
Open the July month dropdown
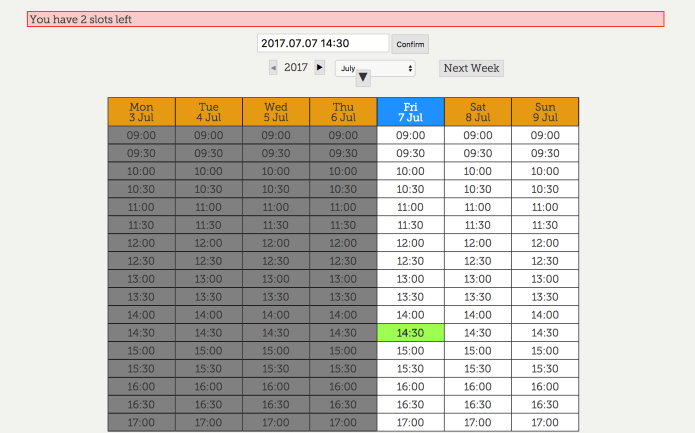(x=375, y=68)
